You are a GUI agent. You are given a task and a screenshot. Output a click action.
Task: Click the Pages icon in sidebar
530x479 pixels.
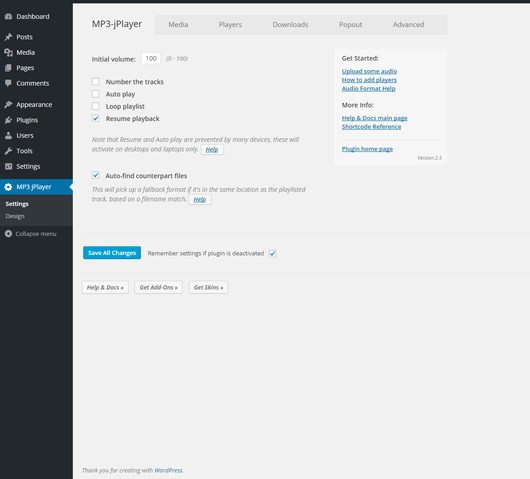(8, 68)
